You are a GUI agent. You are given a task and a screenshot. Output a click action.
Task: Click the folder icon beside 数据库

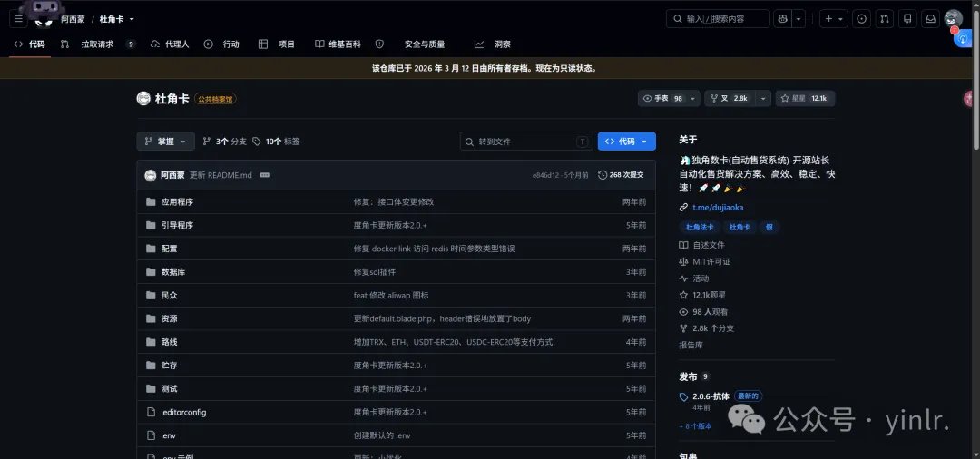pyautogui.click(x=151, y=272)
